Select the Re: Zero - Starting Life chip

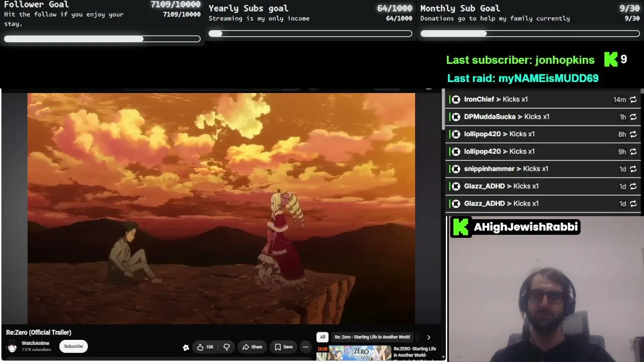[372, 337]
